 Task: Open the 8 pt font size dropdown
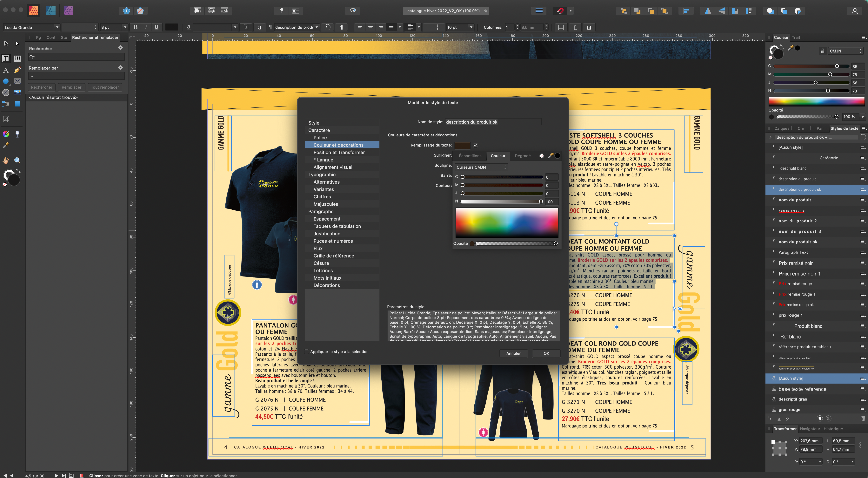[x=125, y=27]
